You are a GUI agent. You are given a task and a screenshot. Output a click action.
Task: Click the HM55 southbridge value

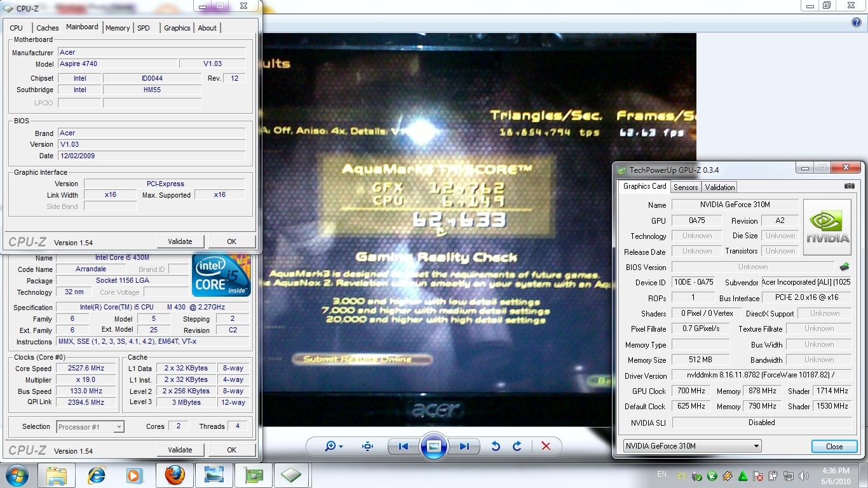[152, 90]
